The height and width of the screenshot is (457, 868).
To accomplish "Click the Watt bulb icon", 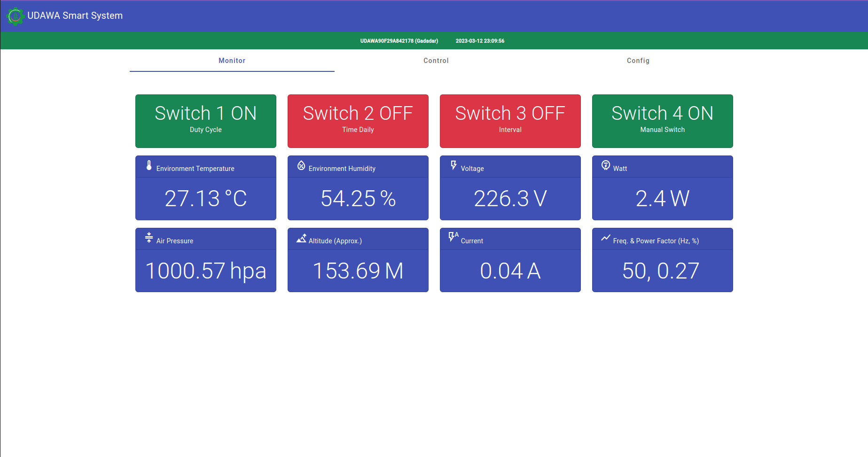I will [x=606, y=165].
